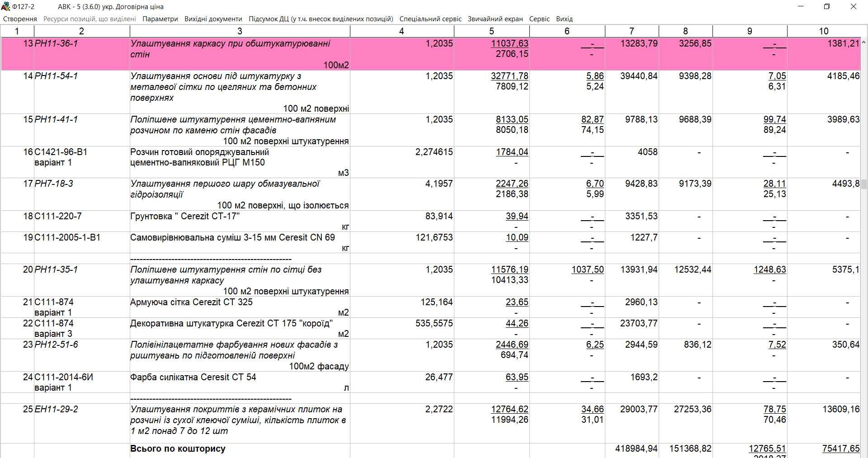Screen dimensions: 868x458
Task: Click total 23703,77 in column 7
Action: [x=639, y=323]
